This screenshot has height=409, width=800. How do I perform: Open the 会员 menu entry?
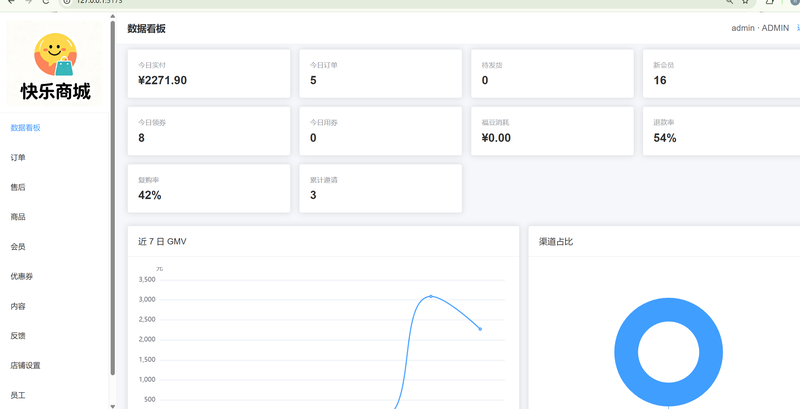(x=18, y=247)
